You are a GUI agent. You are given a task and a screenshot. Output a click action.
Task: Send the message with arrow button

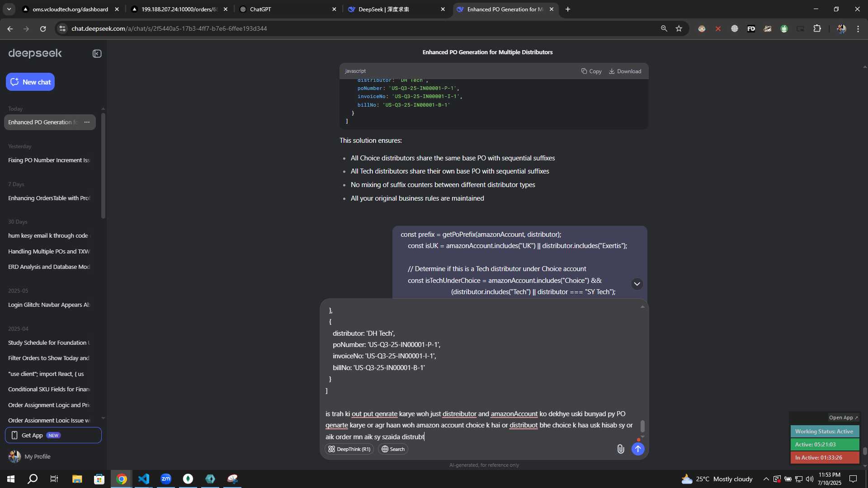[x=637, y=449]
